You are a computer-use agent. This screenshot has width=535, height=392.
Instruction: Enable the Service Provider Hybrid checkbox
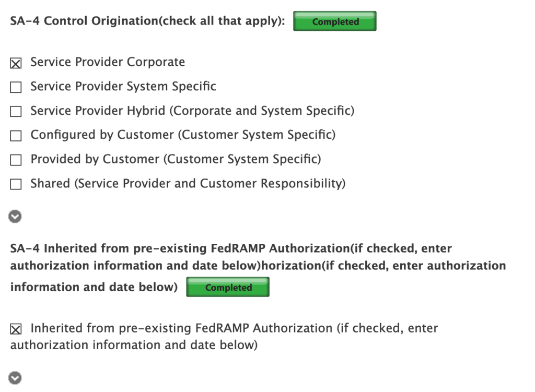pyautogui.click(x=16, y=112)
